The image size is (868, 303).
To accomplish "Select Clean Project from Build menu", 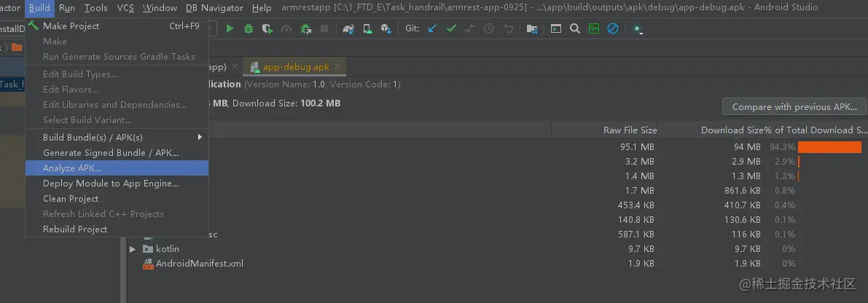I will point(117,199).
